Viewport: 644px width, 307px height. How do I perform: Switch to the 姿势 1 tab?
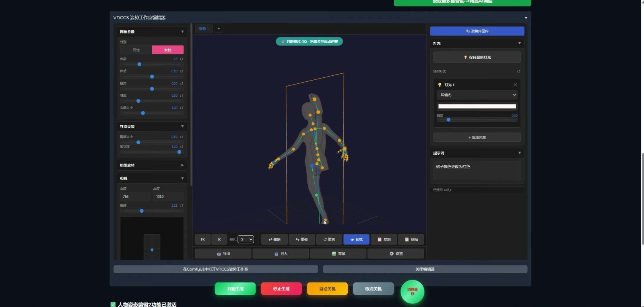click(x=204, y=29)
